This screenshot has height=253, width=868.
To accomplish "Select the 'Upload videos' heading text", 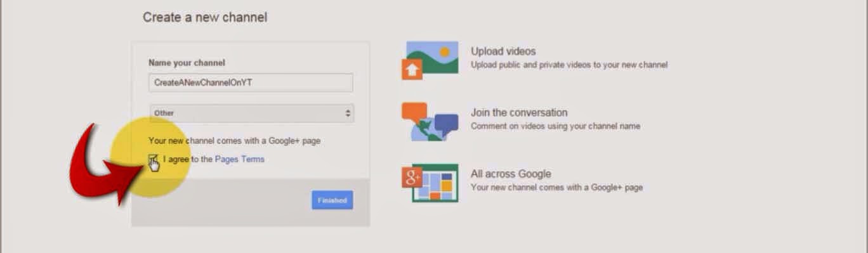I will click(x=503, y=51).
